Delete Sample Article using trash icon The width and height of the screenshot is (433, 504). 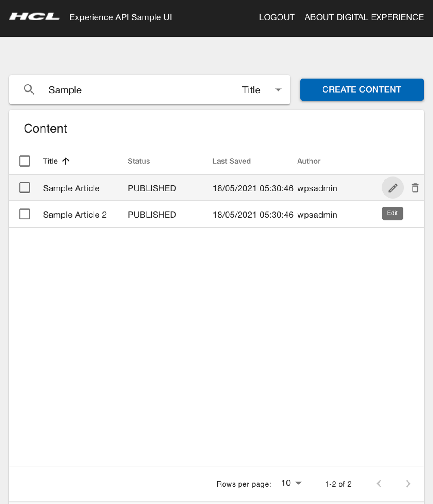415,188
